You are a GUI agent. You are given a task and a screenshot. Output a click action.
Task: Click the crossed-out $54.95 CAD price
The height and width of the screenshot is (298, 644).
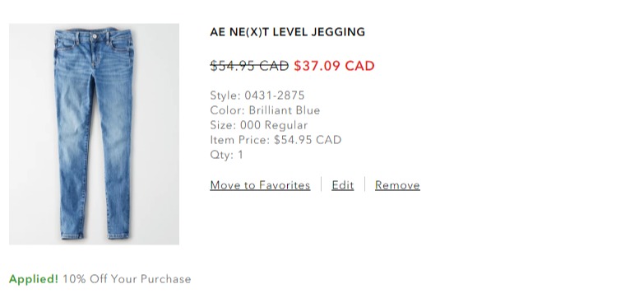(249, 66)
